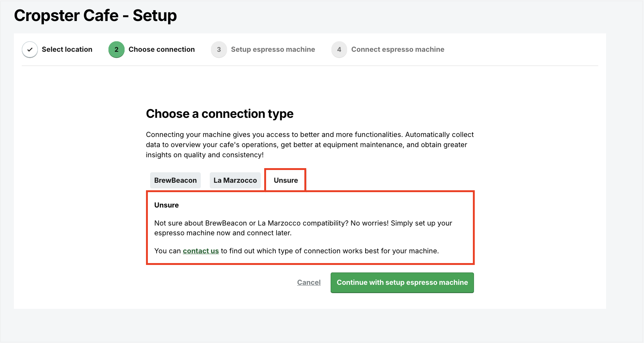The height and width of the screenshot is (343, 644).
Task: Click the grey step 3 number circle
Action: coord(219,50)
